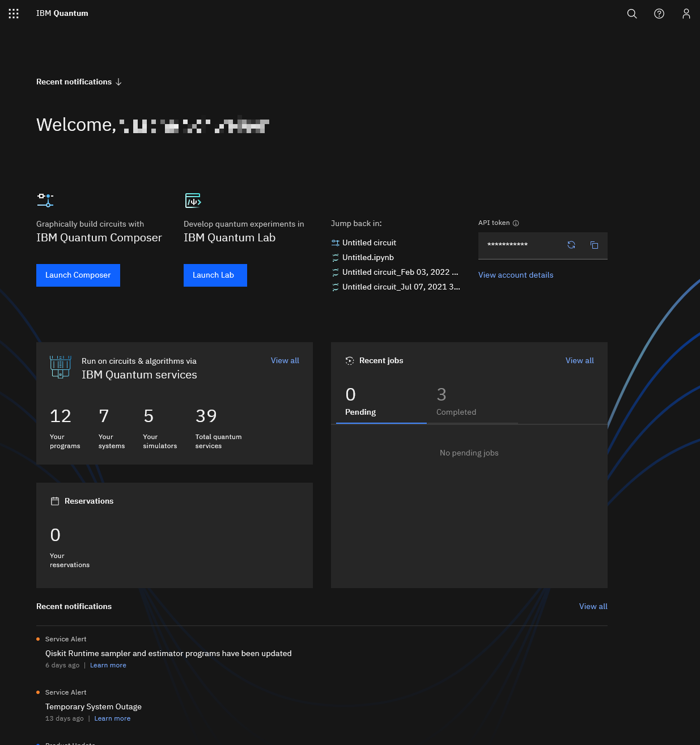
Task: Show API token info tooltip icon
Action: tap(516, 223)
